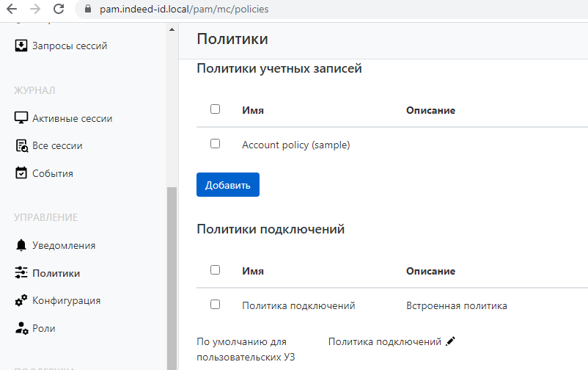Select all connection policies via header checkbox
Image resolution: width=588 pixels, height=370 pixels.
215,269
